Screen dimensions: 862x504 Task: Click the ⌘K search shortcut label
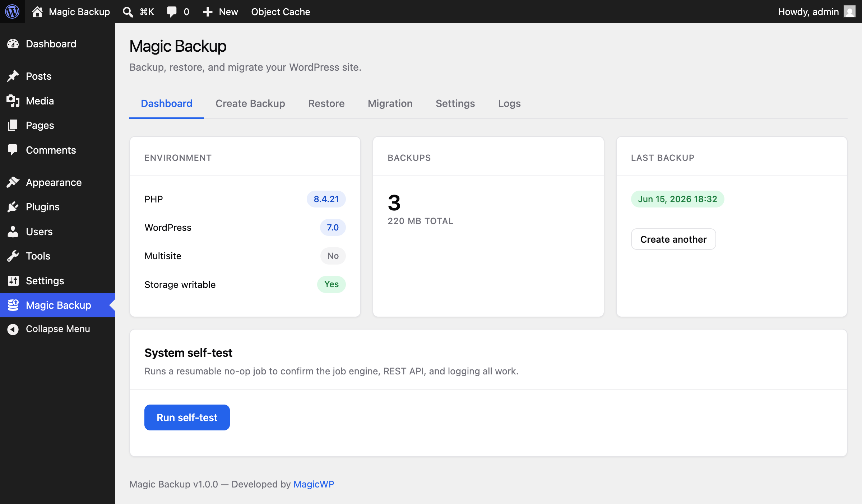(x=147, y=12)
